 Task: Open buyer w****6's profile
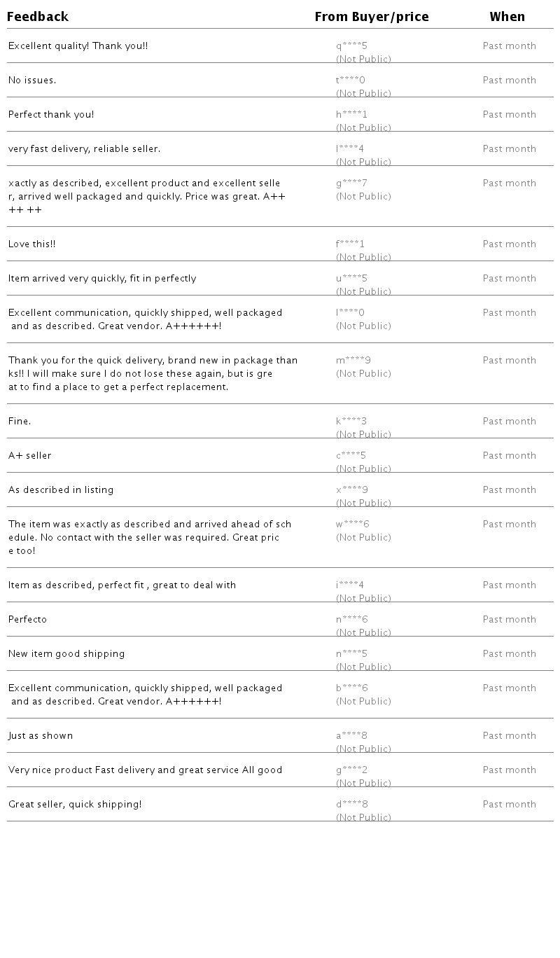pos(353,525)
